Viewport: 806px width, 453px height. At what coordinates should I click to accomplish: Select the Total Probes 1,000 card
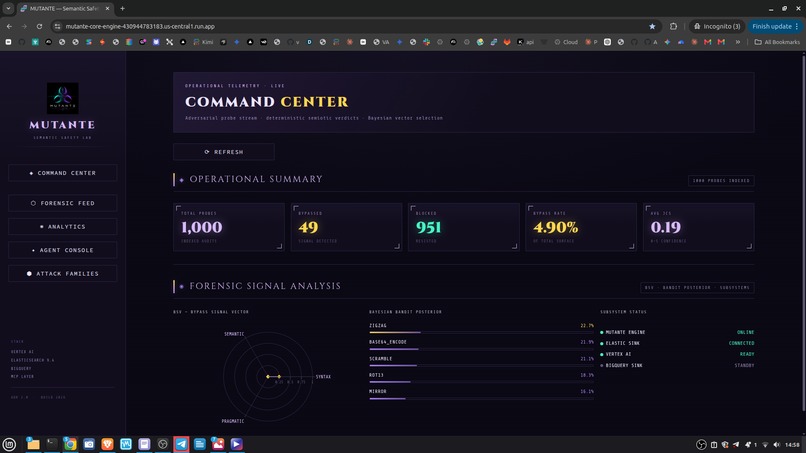(x=229, y=227)
